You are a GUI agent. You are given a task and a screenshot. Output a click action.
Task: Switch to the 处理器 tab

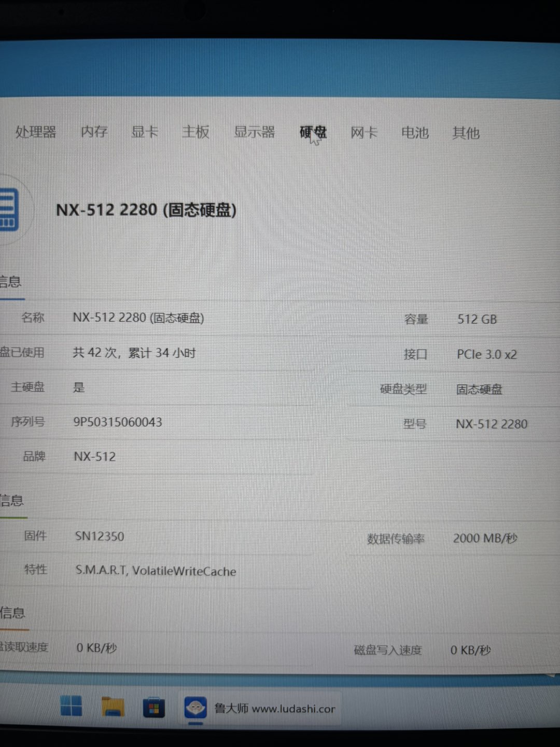[x=35, y=132]
